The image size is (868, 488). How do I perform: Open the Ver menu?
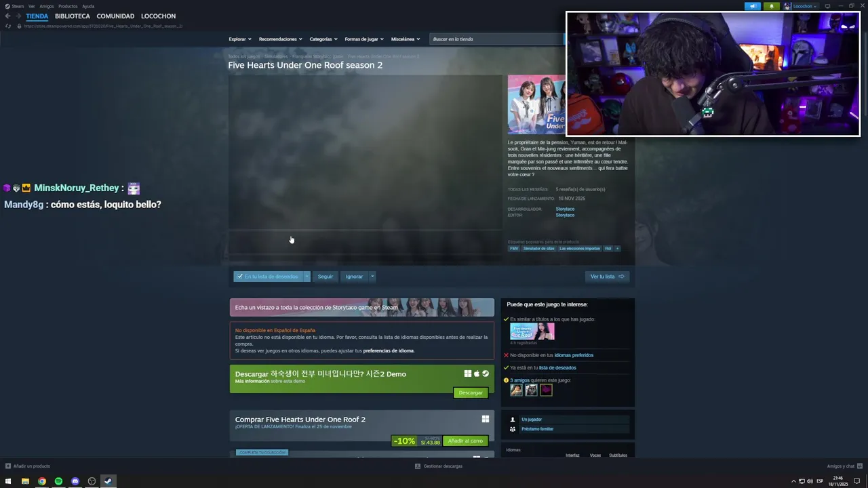tap(32, 6)
